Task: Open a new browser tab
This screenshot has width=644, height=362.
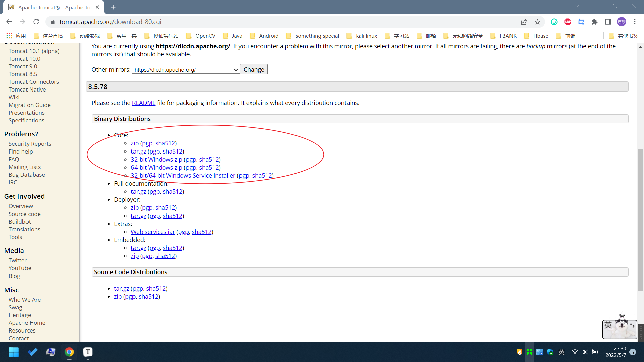Action: pos(113,7)
